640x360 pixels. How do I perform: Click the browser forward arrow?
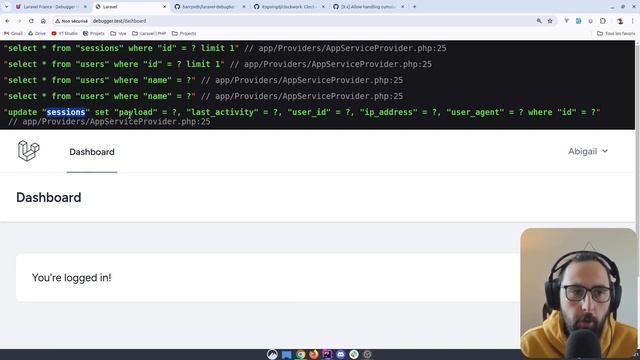(19, 21)
